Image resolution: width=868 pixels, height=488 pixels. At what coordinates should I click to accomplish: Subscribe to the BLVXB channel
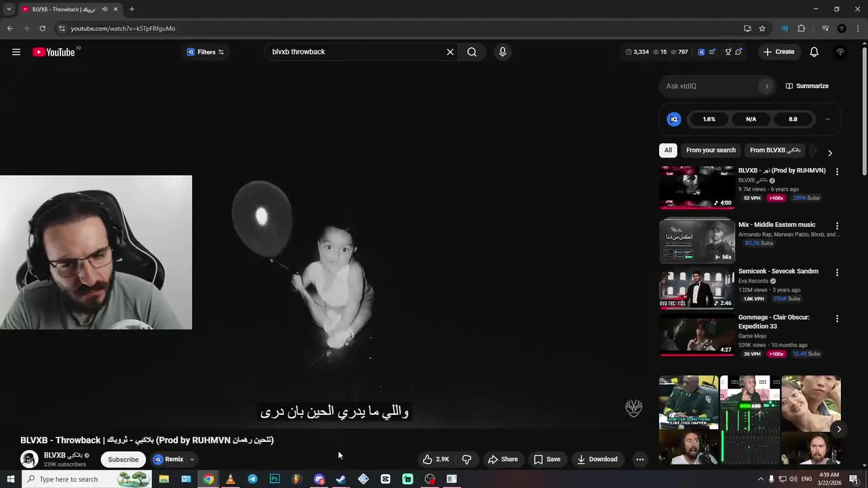(x=123, y=460)
